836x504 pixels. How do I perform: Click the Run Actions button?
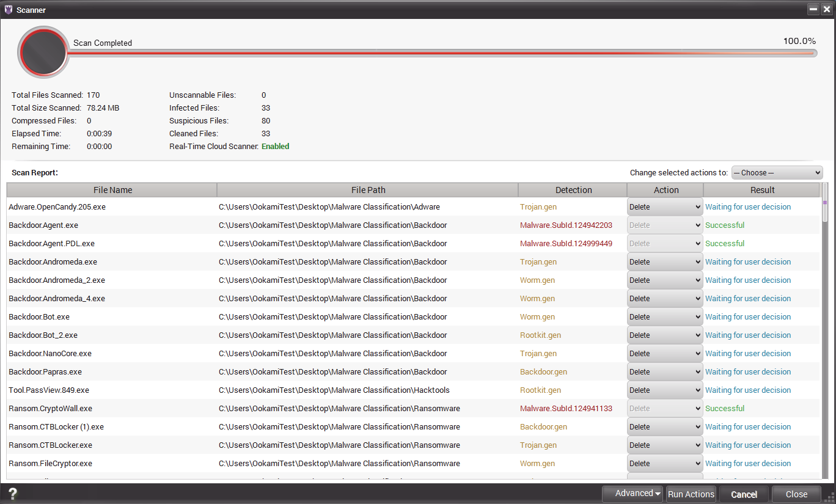691,494
